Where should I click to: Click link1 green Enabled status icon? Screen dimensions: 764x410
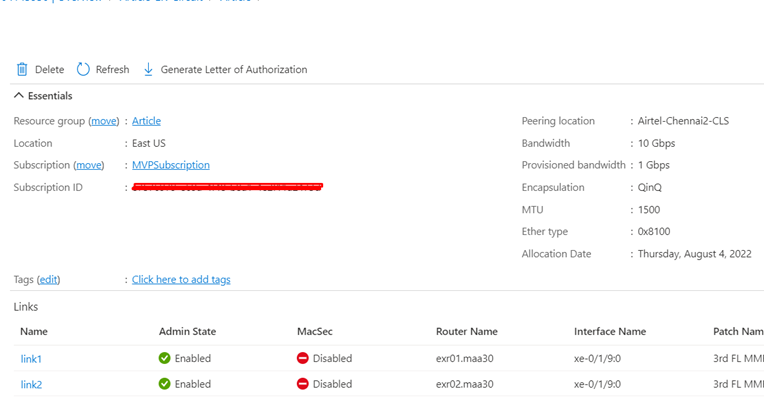click(165, 358)
